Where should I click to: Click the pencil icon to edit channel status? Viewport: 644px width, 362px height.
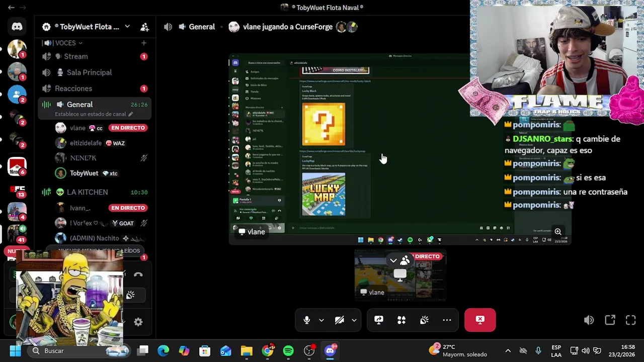(x=131, y=114)
